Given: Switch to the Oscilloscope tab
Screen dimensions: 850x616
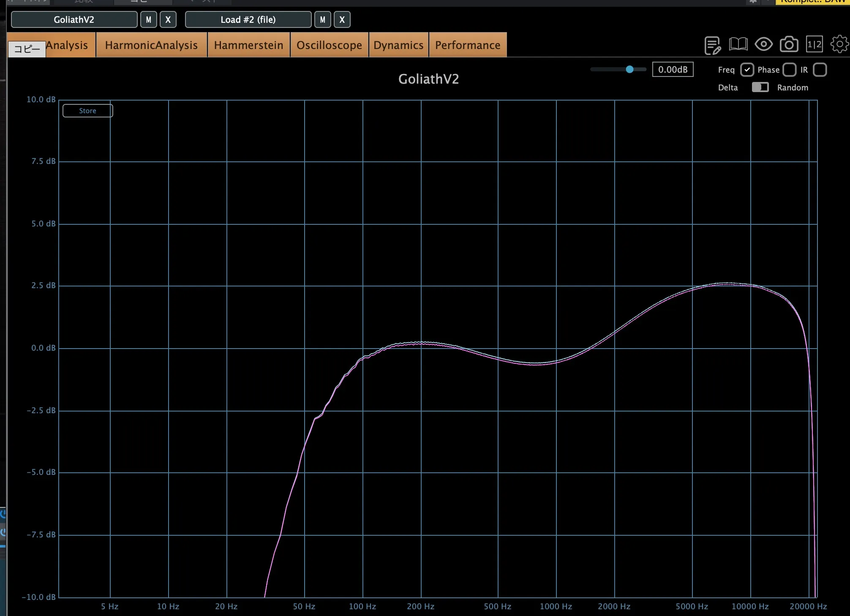Looking at the screenshot, I should click(x=329, y=45).
